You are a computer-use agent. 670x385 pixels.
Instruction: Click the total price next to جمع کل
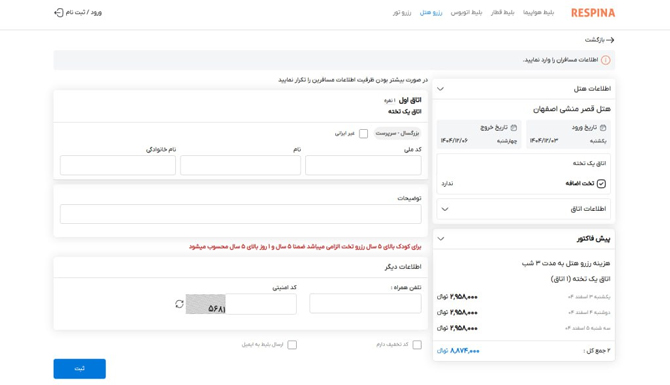[x=458, y=351]
